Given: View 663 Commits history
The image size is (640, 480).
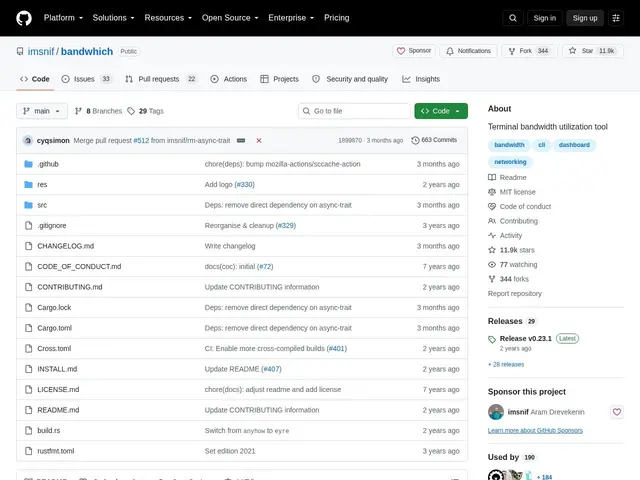Looking at the screenshot, I should (x=434, y=140).
